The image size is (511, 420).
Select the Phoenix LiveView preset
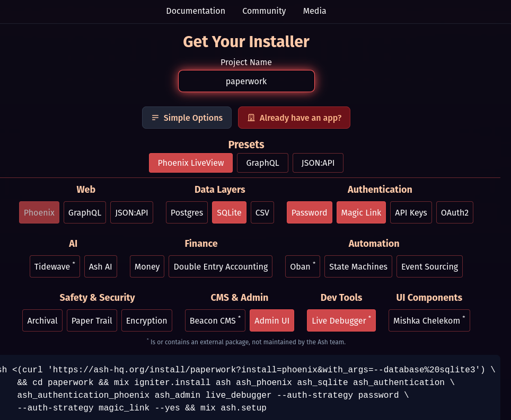[x=191, y=163]
